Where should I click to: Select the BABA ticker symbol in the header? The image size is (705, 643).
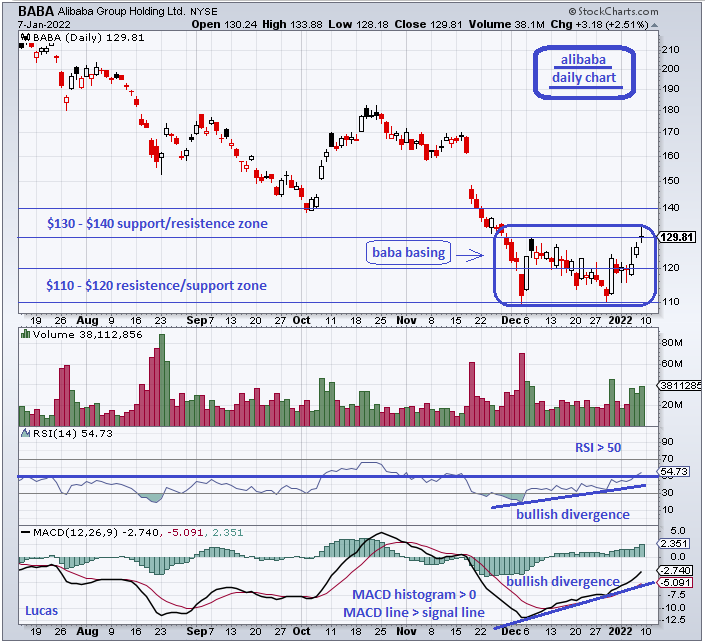tap(36, 11)
